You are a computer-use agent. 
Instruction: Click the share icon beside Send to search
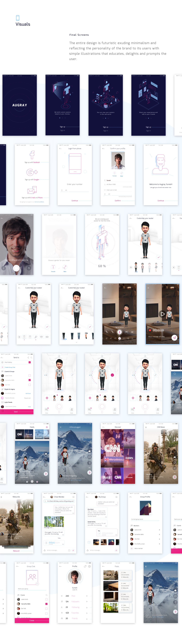pyautogui.click(x=28, y=357)
